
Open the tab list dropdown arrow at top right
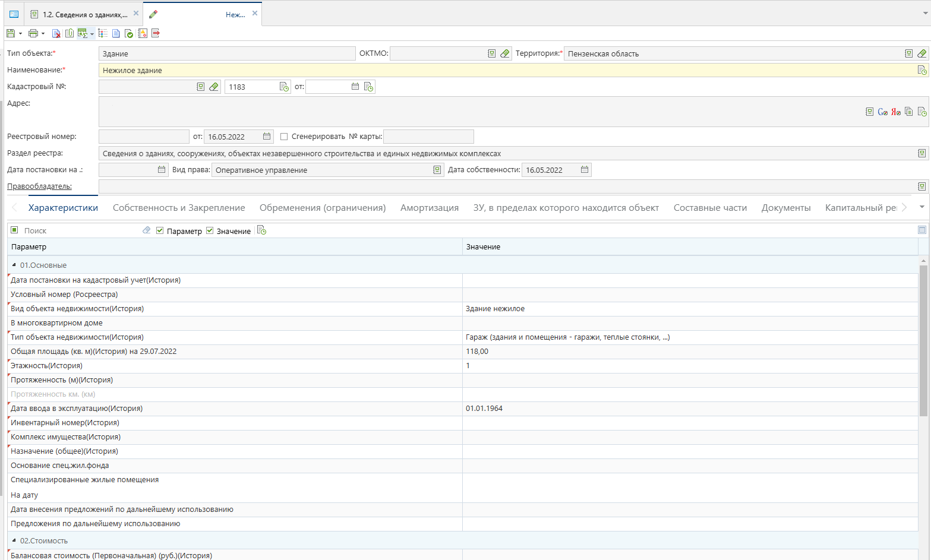pos(924,14)
